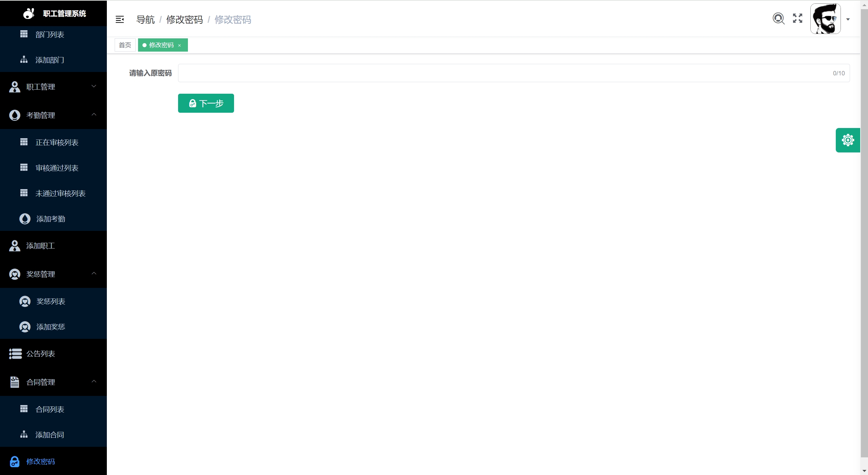Open 添加职工 from the sidebar
Screen dimensions: 868x475
point(40,246)
